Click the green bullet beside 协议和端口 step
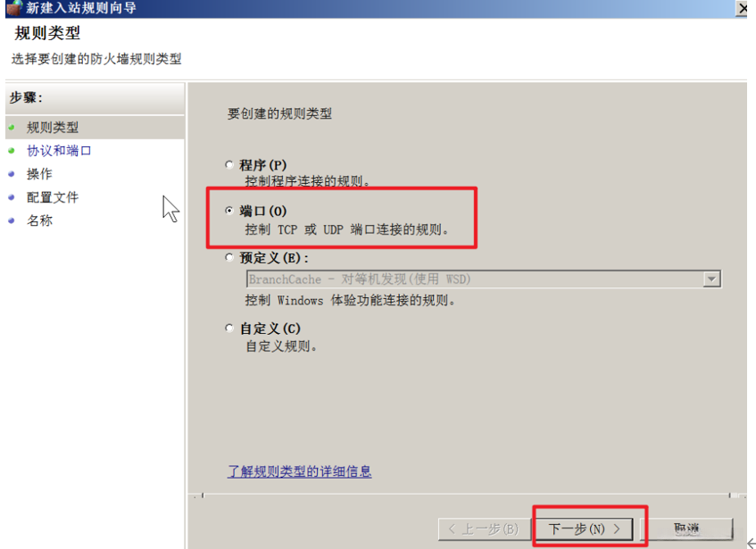Screen dimensions: 756x549 [x=12, y=151]
